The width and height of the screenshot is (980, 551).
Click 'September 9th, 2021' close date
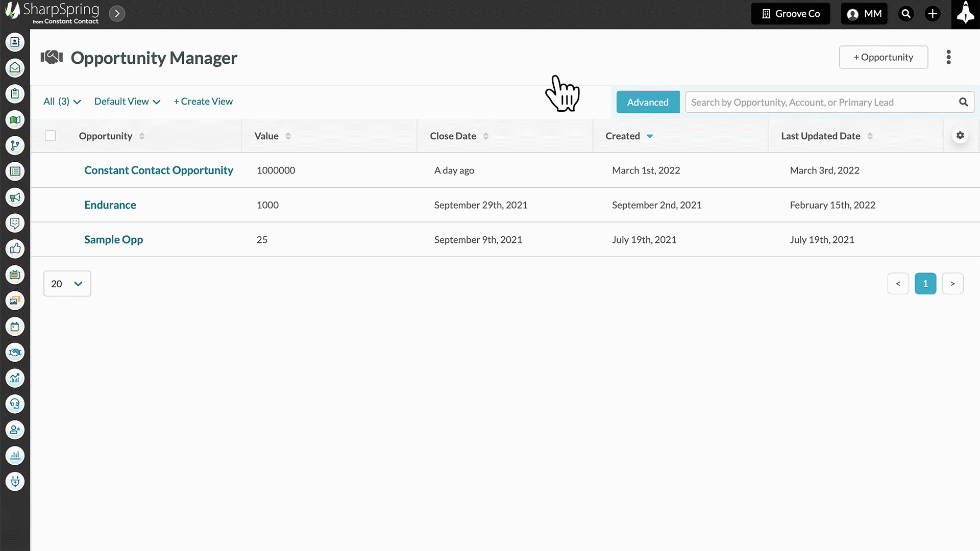pyautogui.click(x=478, y=240)
